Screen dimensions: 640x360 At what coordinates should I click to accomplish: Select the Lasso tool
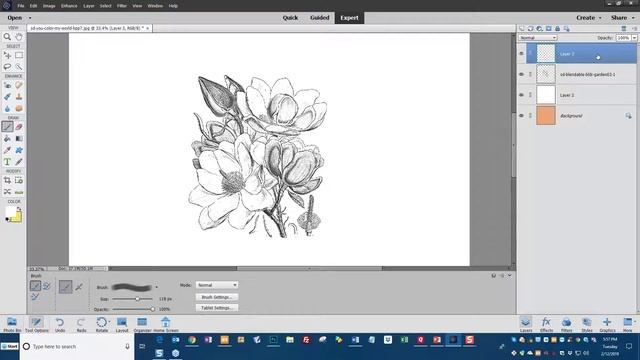coord(7,67)
